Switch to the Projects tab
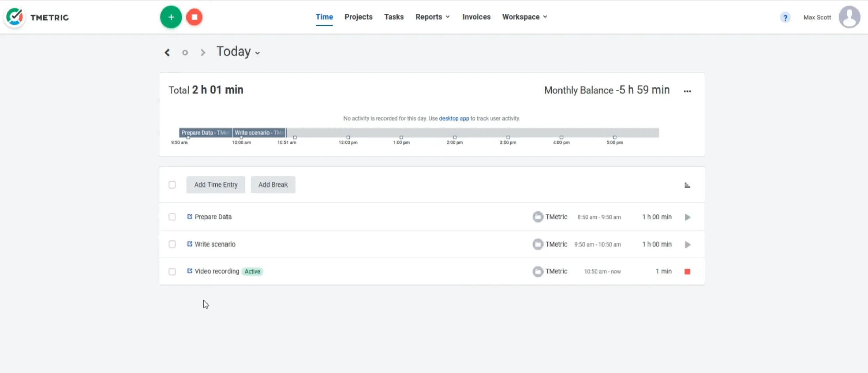This screenshot has height=373, width=868. (x=358, y=17)
